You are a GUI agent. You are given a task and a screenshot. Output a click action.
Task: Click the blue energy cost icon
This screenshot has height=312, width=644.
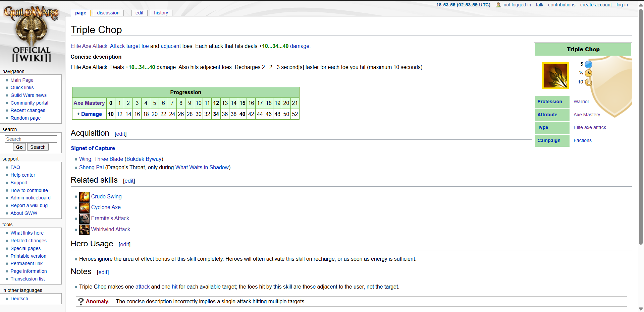(x=588, y=64)
